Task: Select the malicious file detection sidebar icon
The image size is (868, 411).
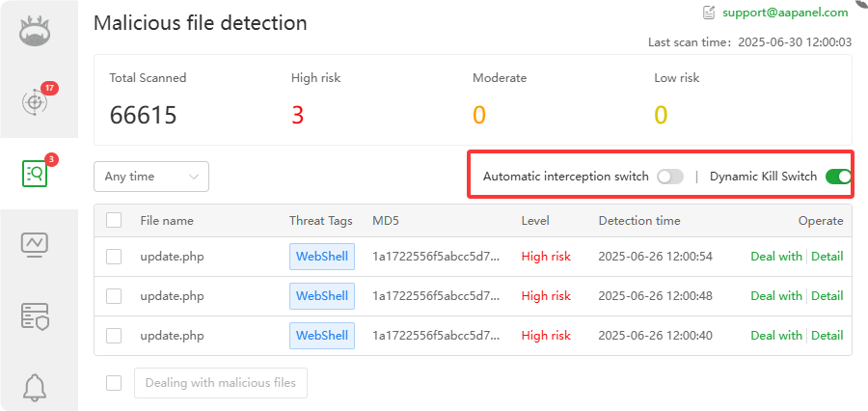Action: click(37, 174)
